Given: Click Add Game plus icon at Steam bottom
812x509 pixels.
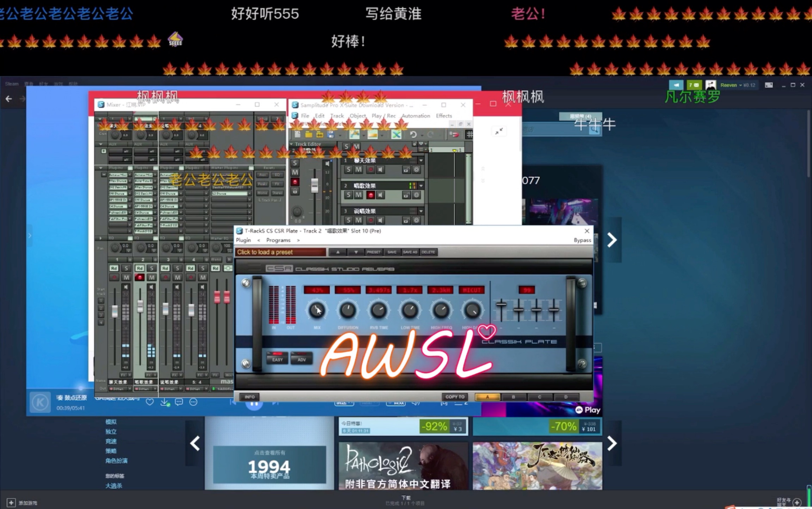Looking at the screenshot, I should pyautogui.click(x=11, y=502).
